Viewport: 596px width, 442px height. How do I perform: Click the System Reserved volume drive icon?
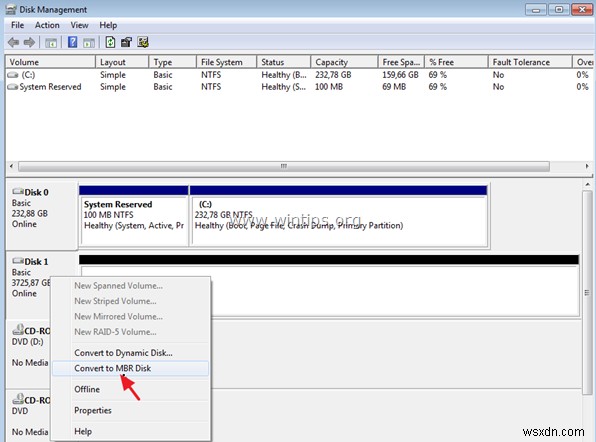(13, 87)
